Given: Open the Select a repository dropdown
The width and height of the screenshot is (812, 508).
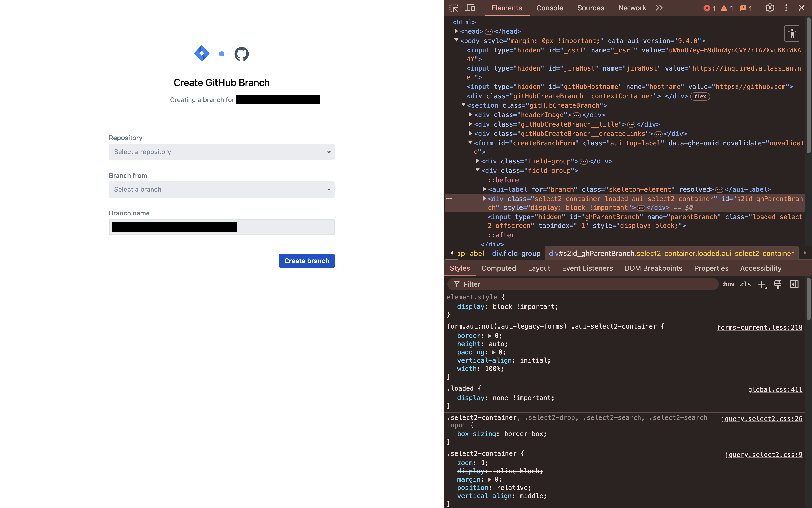Looking at the screenshot, I should tap(222, 152).
